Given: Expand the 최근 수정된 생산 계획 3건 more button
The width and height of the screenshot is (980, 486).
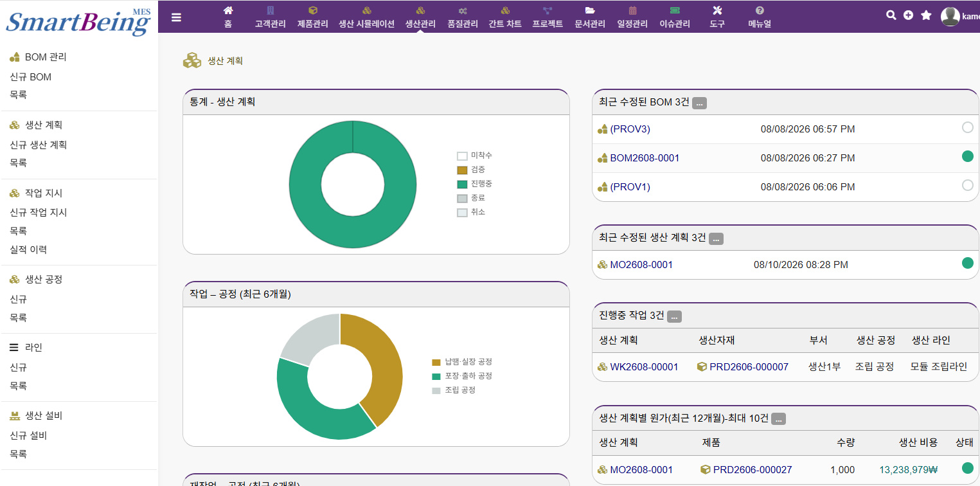Looking at the screenshot, I should pos(716,239).
